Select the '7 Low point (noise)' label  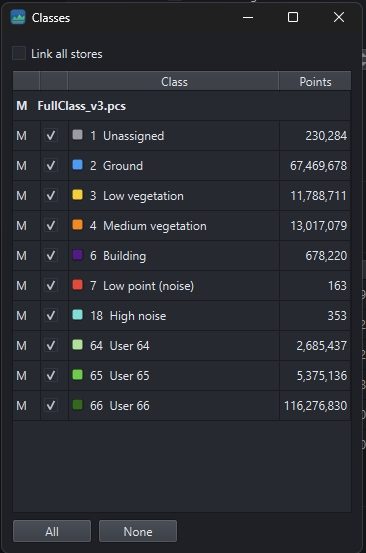[x=142, y=286]
